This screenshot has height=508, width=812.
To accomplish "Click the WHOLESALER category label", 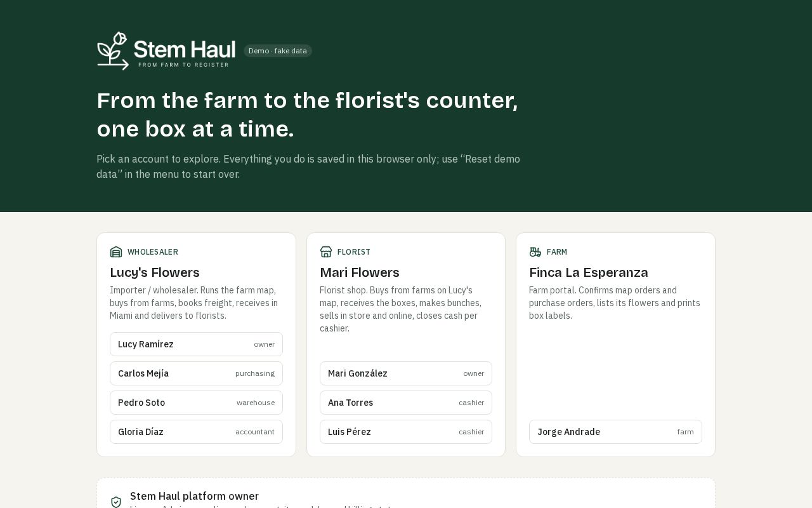I will click(153, 252).
